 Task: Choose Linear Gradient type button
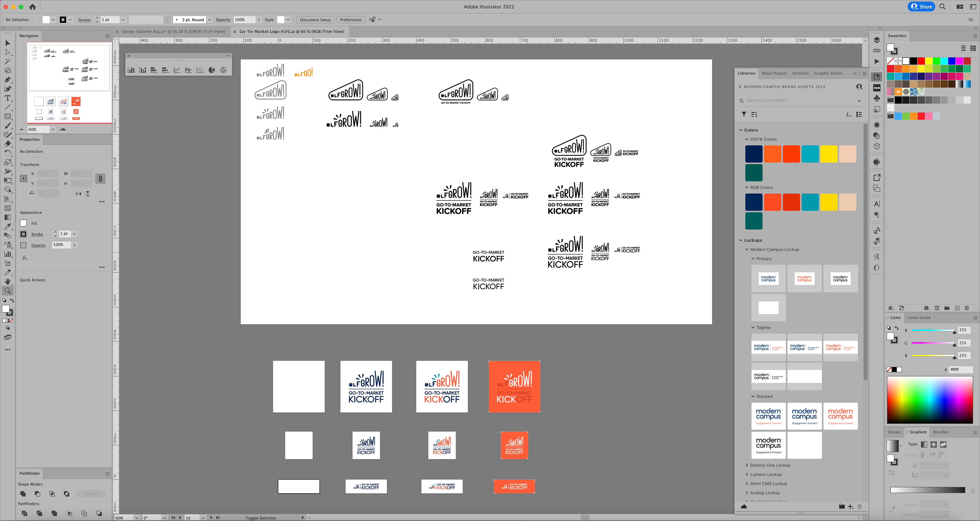[924, 444]
